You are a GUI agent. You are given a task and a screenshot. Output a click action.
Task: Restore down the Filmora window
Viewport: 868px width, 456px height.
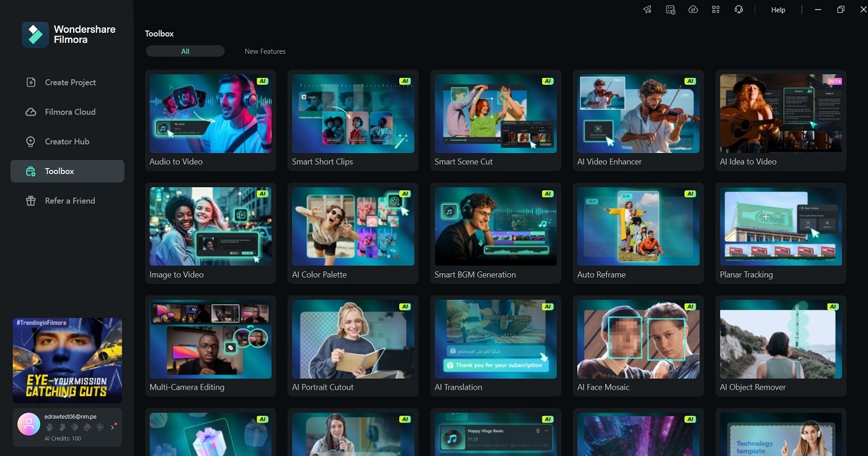[x=841, y=10]
